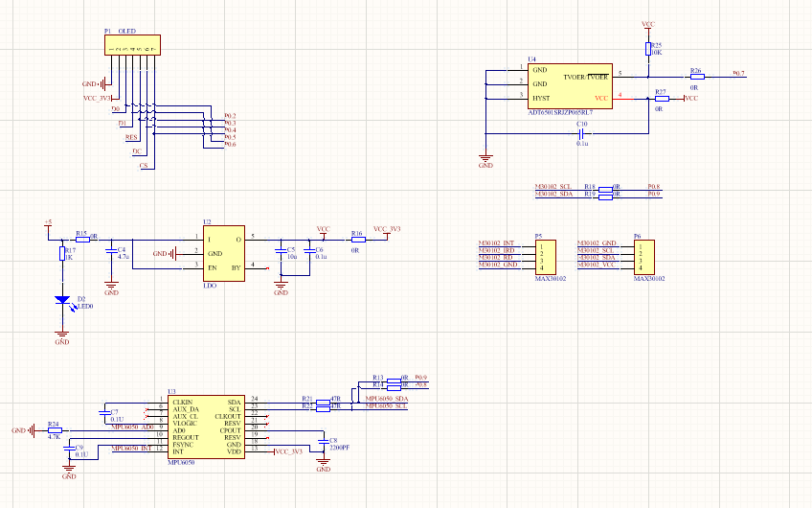Click the MPU6050_AD0 net label
The width and height of the screenshot is (812, 508).
(133, 427)
